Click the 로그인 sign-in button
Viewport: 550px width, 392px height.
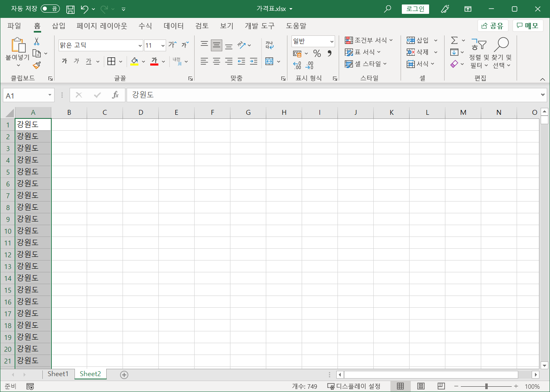click(x=415, y=9)
